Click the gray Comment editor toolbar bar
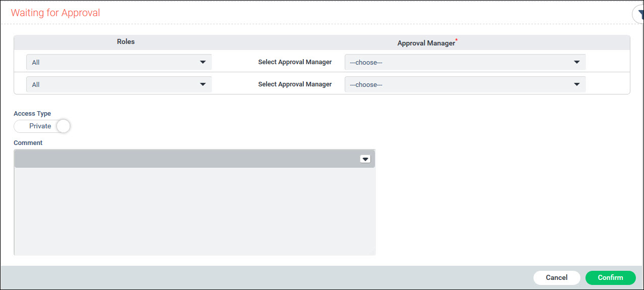Image resolution: width=644 pixels, height=290 pixels. [187, 159]
